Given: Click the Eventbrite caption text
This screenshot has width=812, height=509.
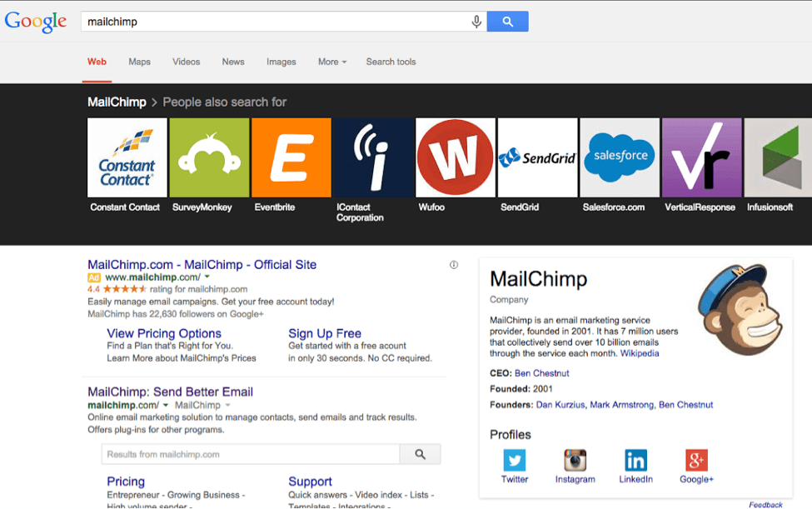Looking at the screenshot, I should (275, 207).
